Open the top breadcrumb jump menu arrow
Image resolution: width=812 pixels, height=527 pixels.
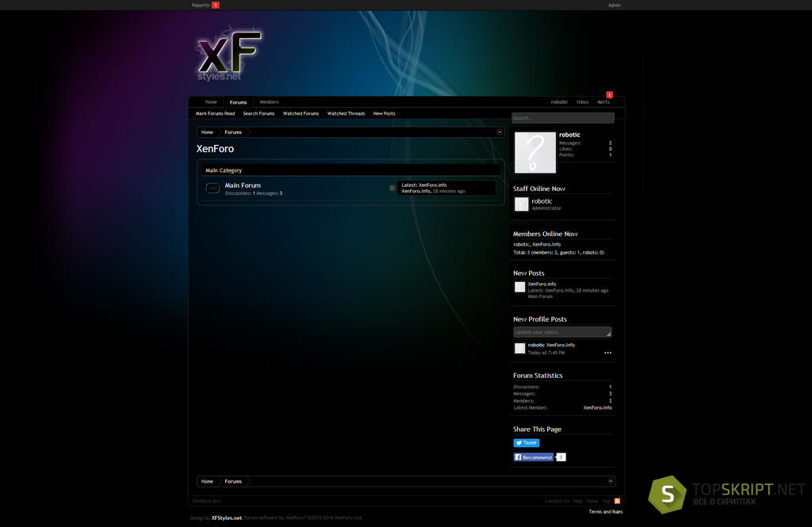(500, 132)
